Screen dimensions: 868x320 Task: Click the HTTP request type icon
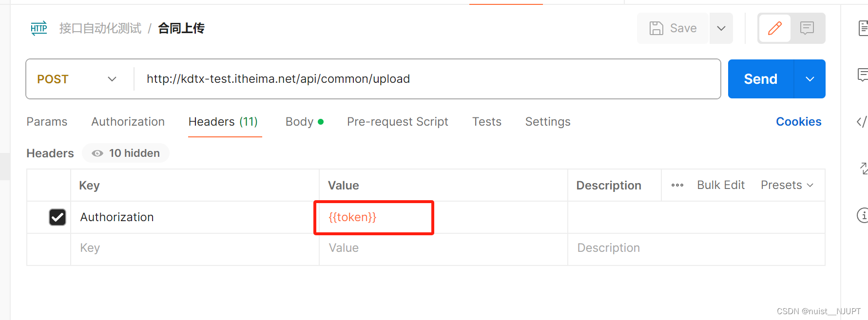pos(39,28)
